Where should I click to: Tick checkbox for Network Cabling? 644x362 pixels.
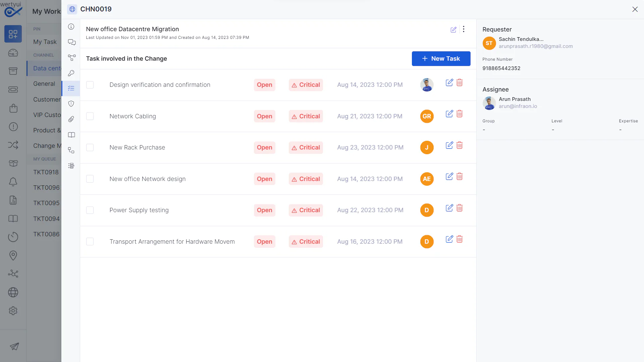90,116
